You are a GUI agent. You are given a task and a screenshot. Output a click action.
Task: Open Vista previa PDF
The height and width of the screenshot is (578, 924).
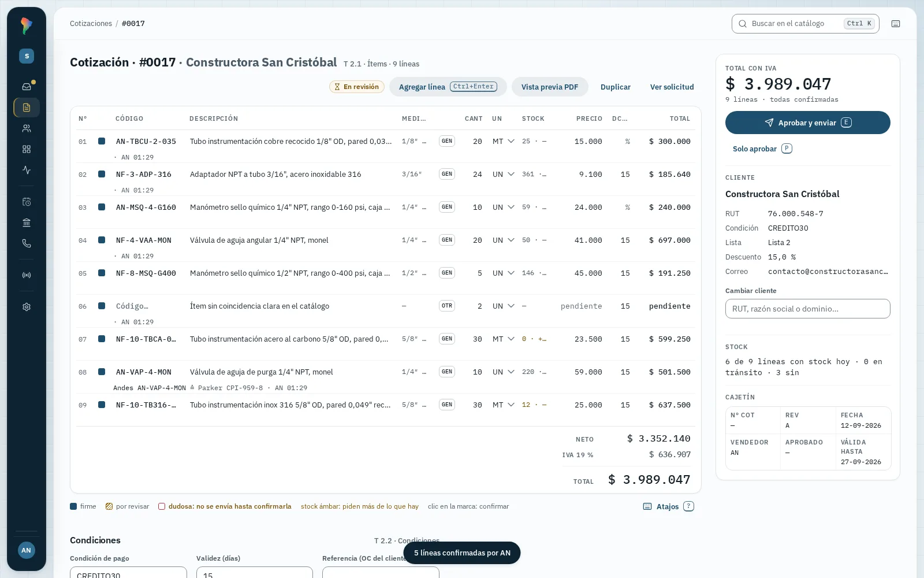tap(550, 87)
